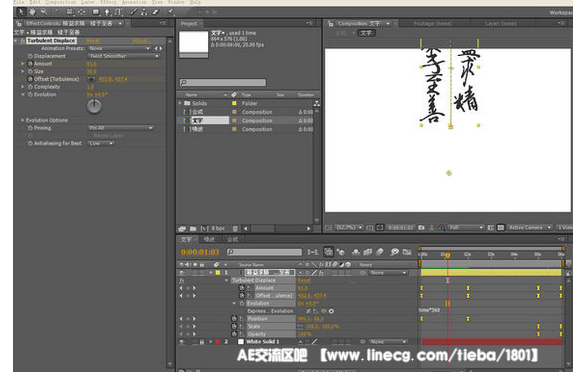The image size is (573, 372).
Task: Open the Displacement type dropdown
Action: pos(124,56)
